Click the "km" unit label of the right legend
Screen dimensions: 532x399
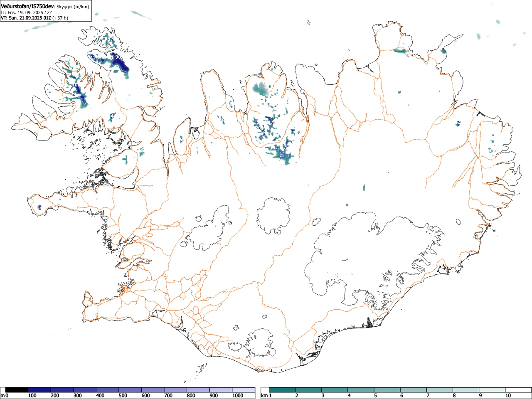264,396
